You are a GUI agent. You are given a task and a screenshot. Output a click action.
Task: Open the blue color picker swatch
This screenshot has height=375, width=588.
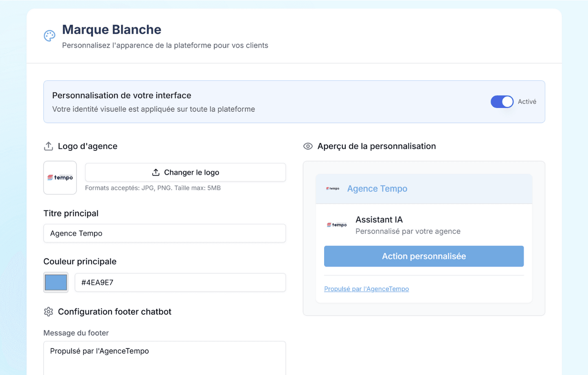click(56, 282)
